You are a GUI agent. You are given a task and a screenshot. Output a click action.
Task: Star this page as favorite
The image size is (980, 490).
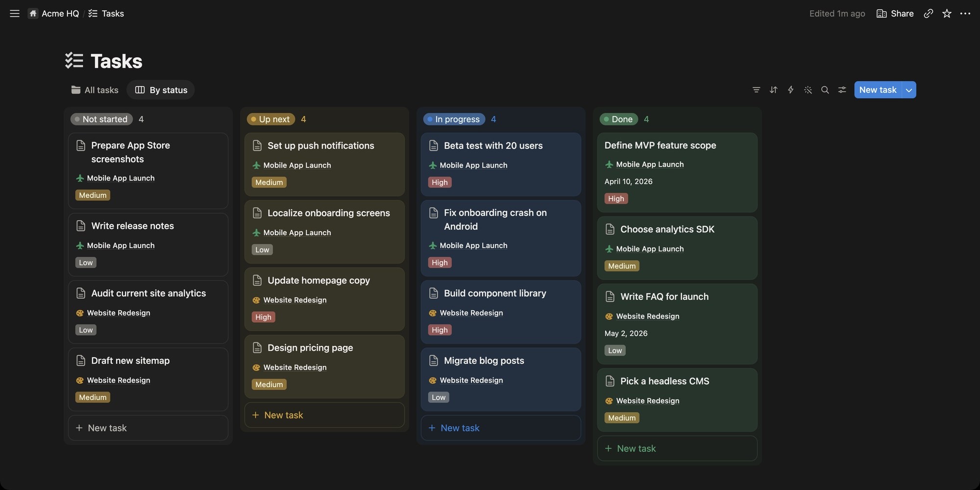tap(947, 14)
